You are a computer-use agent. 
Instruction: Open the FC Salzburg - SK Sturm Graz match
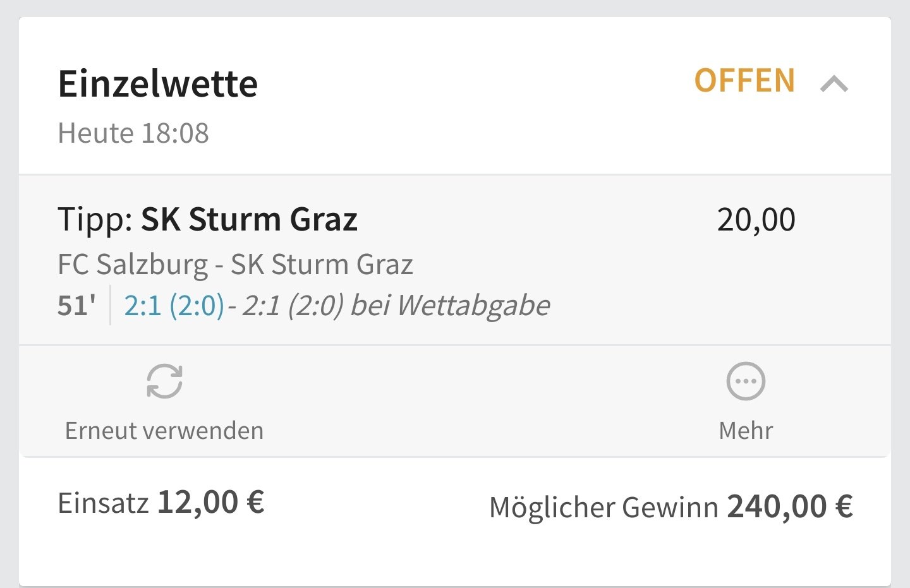click(235, 265)
